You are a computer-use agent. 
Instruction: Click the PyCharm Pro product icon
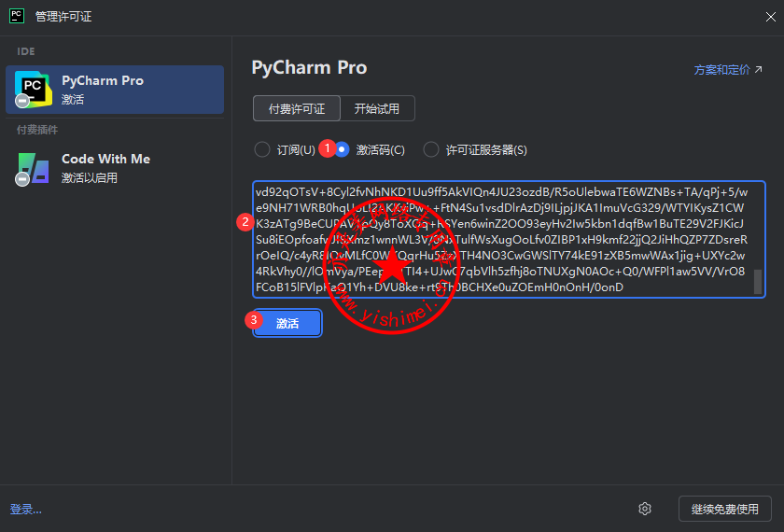pyautogui.click(x=33, y=90)
